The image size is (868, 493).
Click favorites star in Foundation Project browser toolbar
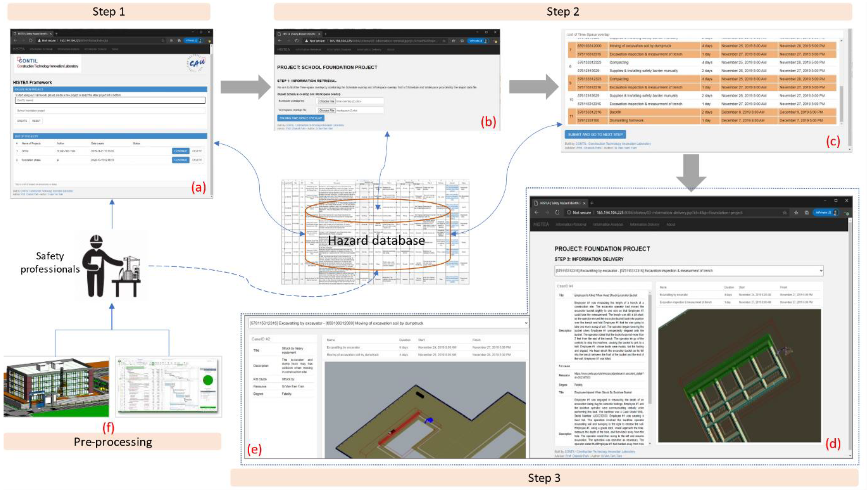tap(796, 212)
